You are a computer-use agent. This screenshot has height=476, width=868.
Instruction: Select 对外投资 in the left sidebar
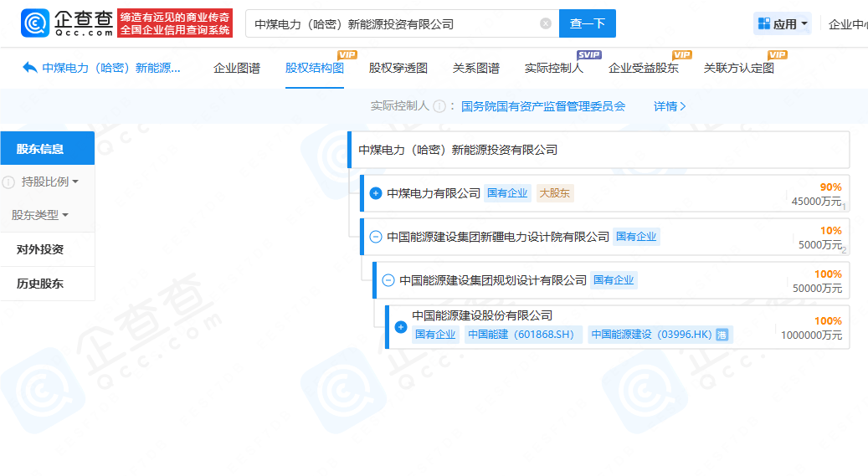[47, 249]
